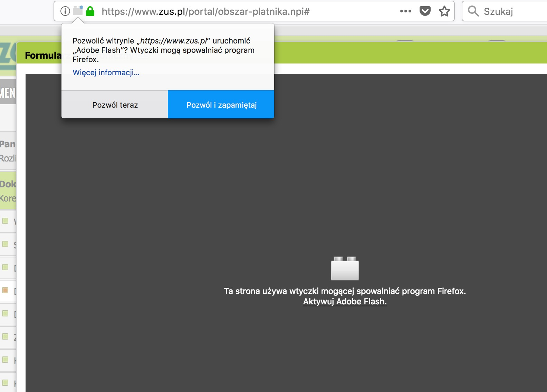
Task: Click the Aktywuj Adobe Flash link
Action: click(x=345, y=302)
